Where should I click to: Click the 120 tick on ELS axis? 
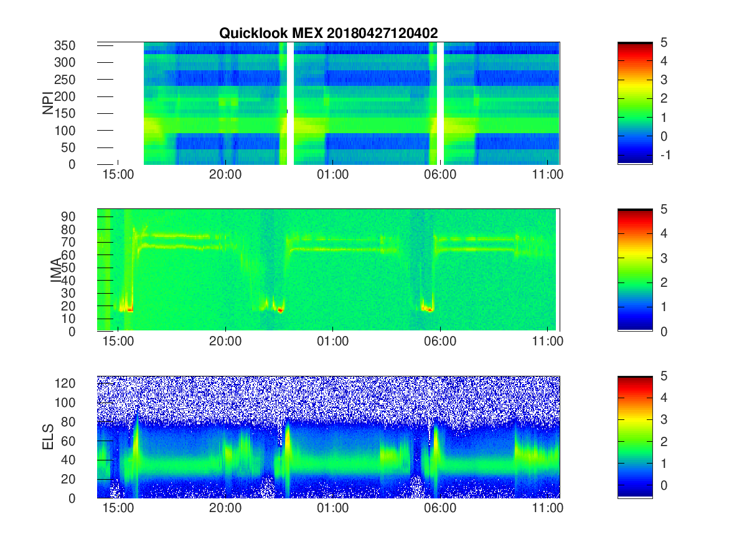(x=65, y=383)
